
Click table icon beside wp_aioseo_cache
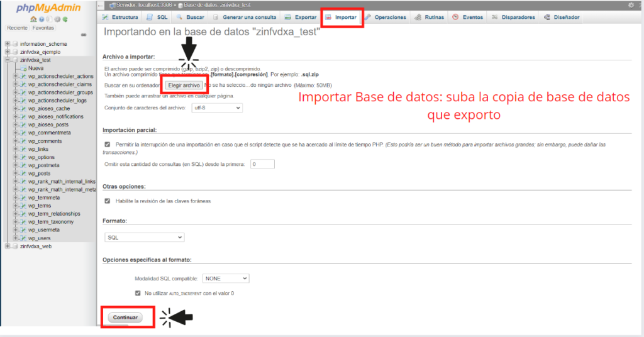tap(23, 109)
